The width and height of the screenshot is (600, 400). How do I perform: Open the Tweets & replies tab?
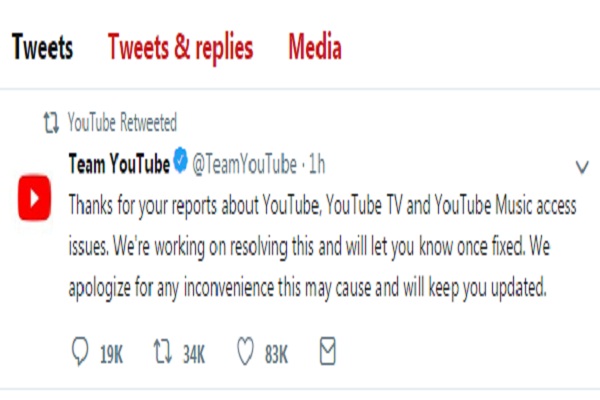click(x=180, y=47)
